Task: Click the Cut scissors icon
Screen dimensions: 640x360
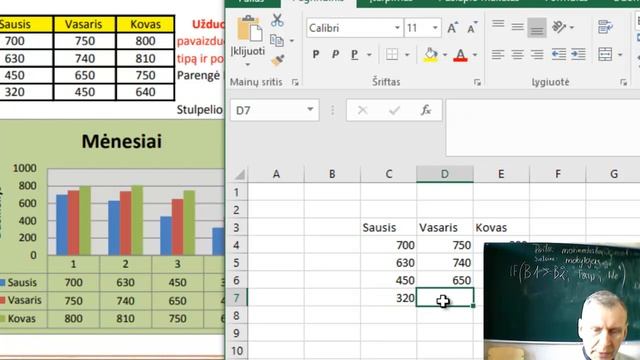Action: coord(277,20)
